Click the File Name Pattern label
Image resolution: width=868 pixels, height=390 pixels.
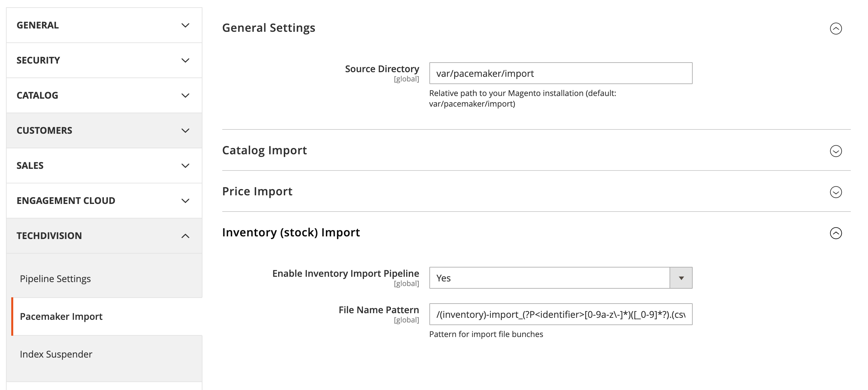tap(379, 310)
